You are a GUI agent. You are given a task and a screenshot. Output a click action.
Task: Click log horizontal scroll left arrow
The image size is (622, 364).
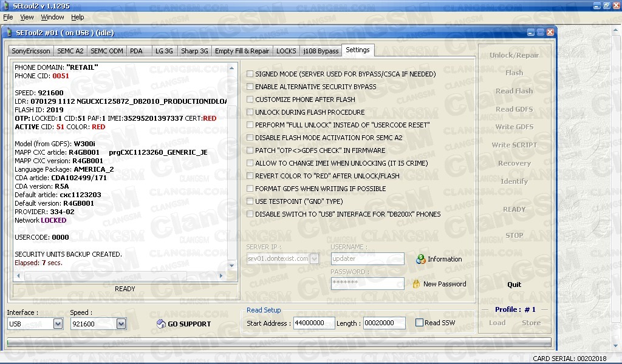tap(18, 275)
